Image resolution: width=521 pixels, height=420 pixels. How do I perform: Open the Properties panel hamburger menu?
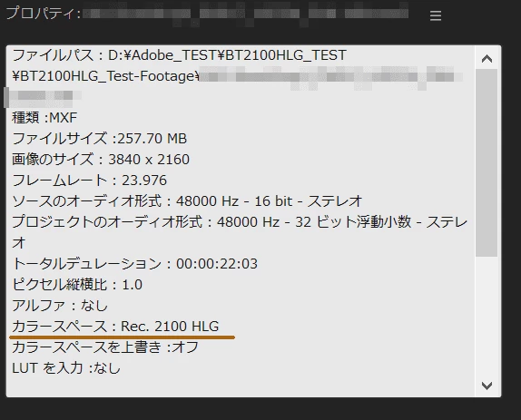click(436, 15)
